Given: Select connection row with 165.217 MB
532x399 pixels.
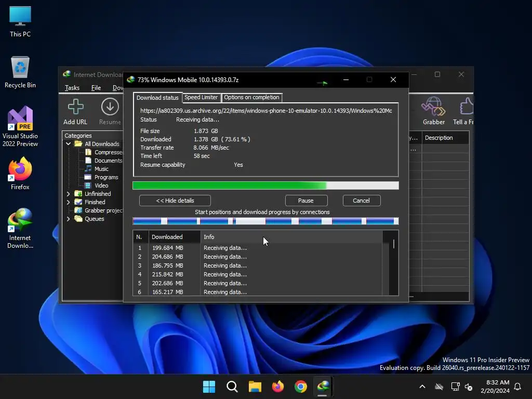Looking at the screenshot, I should [258, 292].
